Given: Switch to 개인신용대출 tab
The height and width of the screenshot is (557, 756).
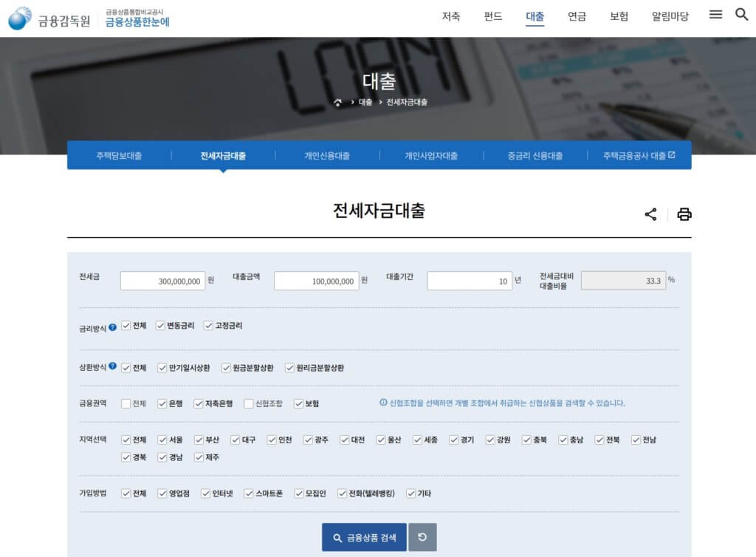Looking at the screenshot, I should point(327,155).
